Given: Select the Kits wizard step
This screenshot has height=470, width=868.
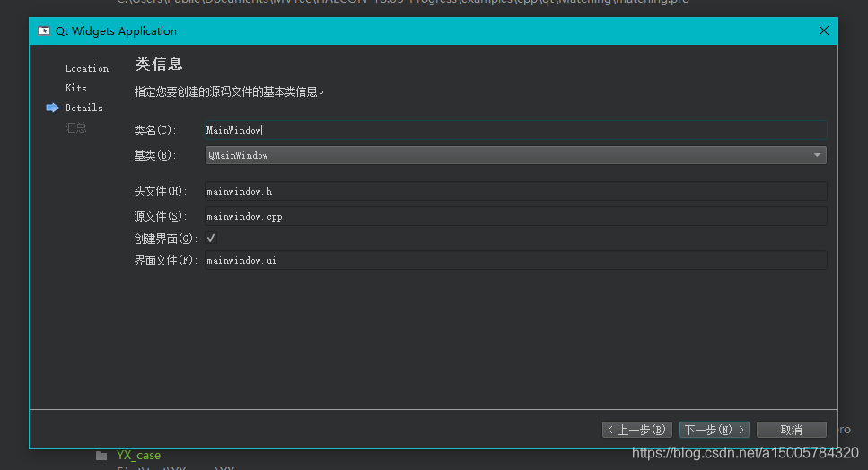Looking at the screenshot, I should pos(75,88).
